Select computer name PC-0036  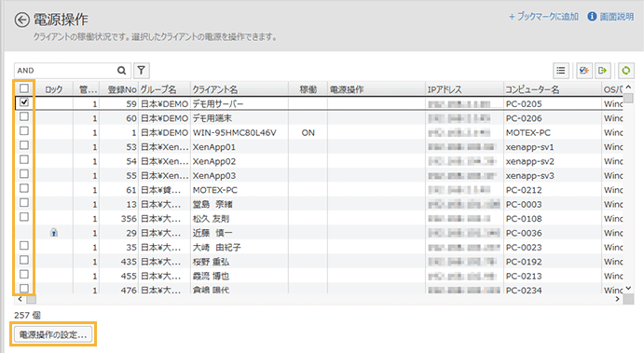coord(553,233)
